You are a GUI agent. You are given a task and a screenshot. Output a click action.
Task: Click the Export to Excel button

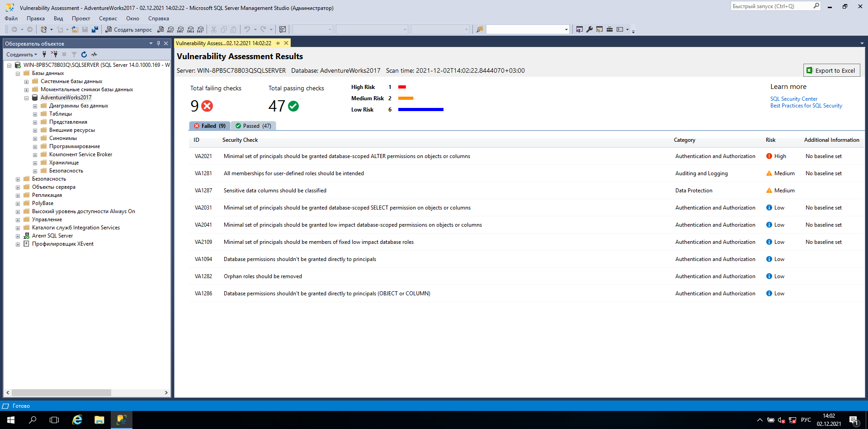click(x=831, y=70)
